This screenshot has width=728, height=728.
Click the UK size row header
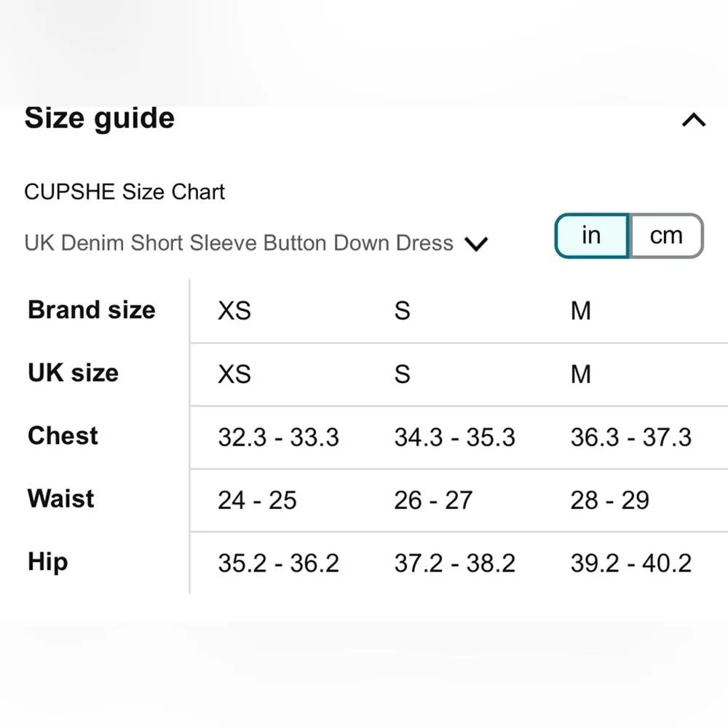click(x=73, y=373)
